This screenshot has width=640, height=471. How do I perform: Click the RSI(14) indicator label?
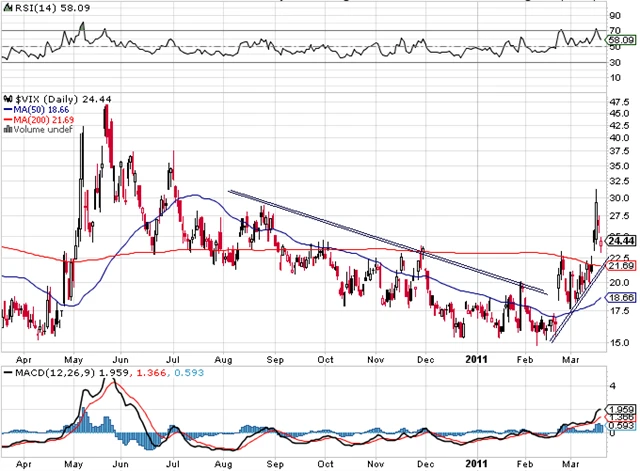[25, 8]
